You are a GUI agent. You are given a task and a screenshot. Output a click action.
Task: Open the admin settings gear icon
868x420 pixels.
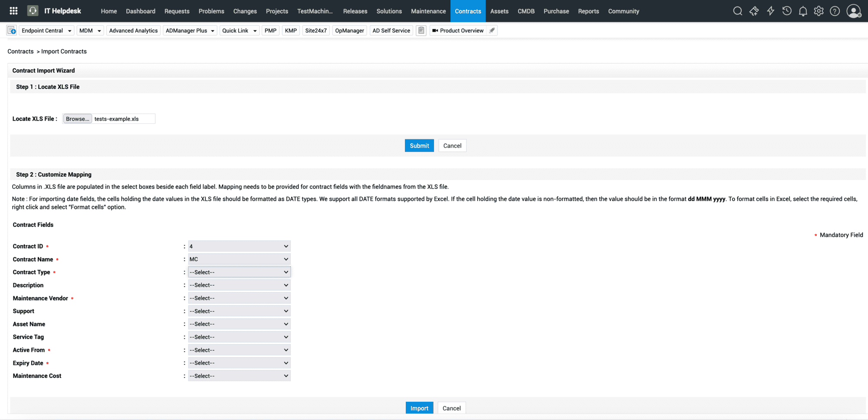point(819,11)
